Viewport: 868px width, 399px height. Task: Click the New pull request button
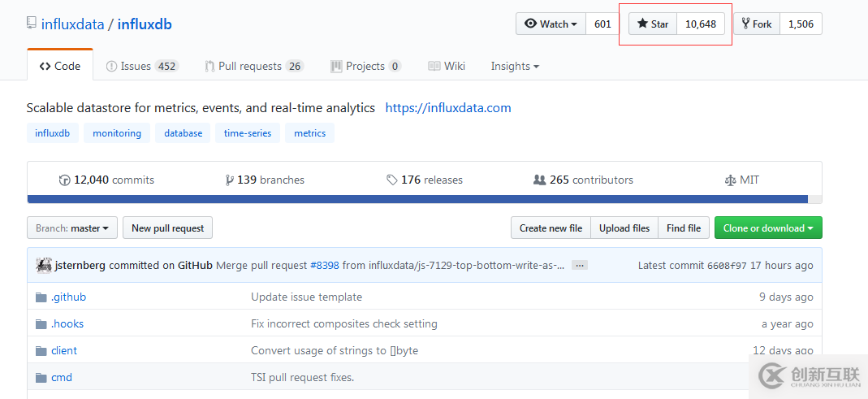(167, 228)
